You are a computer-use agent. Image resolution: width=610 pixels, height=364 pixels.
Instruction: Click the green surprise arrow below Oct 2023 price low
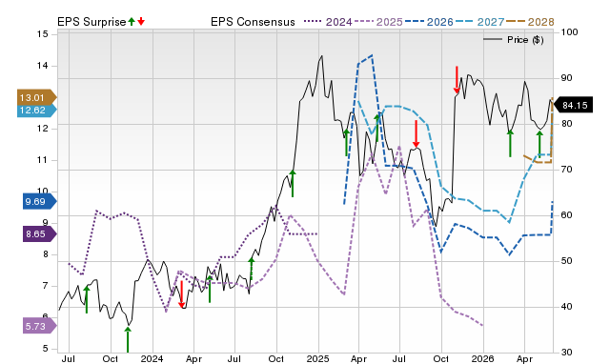pyautogui.click(x=128, y=339)
